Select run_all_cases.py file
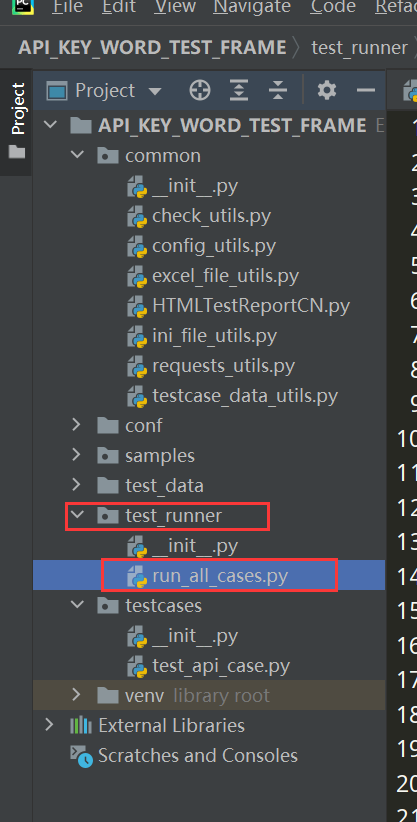The image size is (417, 822). pyautogui.click(x=220, y=576)
